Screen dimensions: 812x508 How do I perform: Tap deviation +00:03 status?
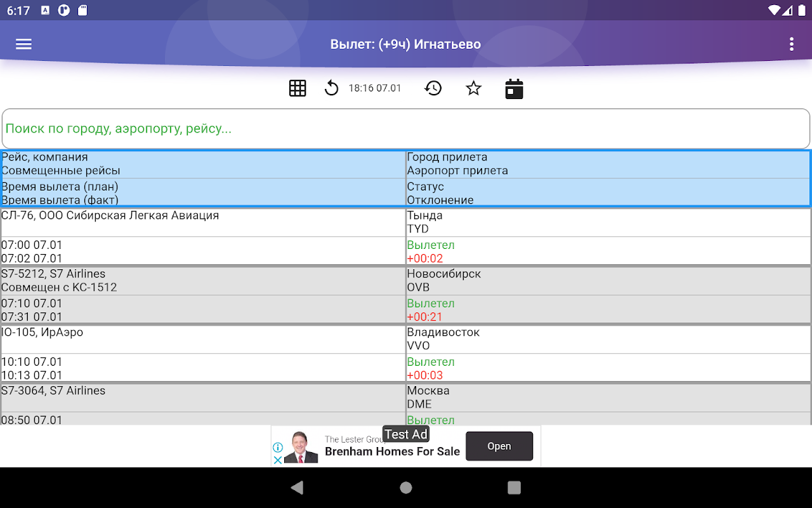click(x=425, y=376)
